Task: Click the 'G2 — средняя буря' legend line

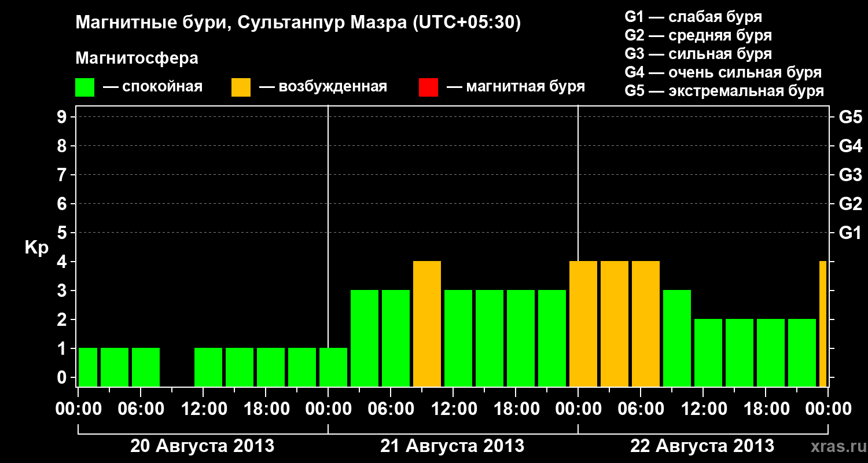Action: click(698, 35)
